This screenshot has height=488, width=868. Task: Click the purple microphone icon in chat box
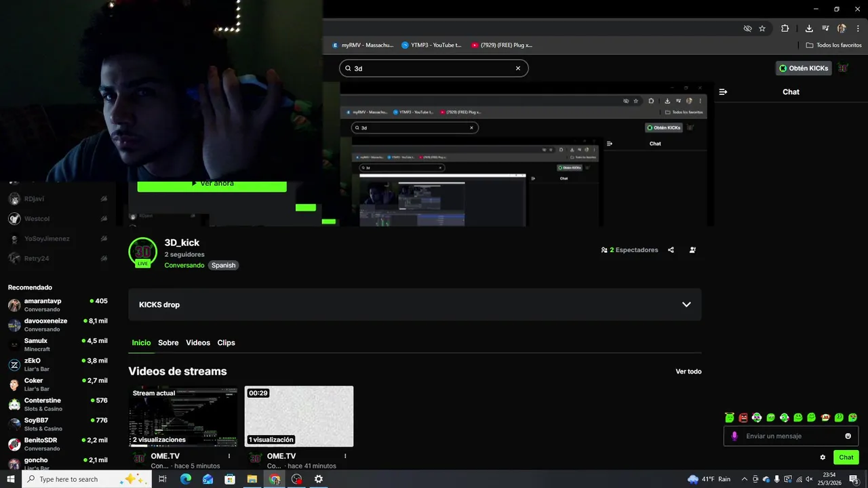[734, 436]
